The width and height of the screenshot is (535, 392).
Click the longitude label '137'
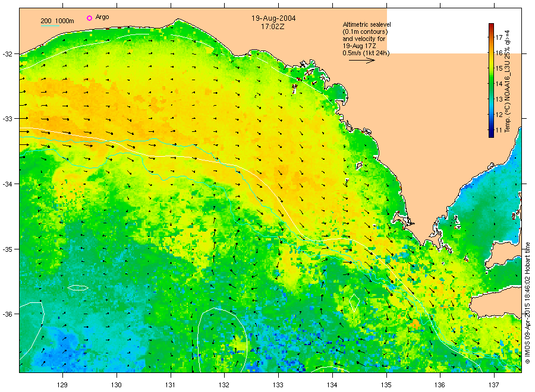494,385
